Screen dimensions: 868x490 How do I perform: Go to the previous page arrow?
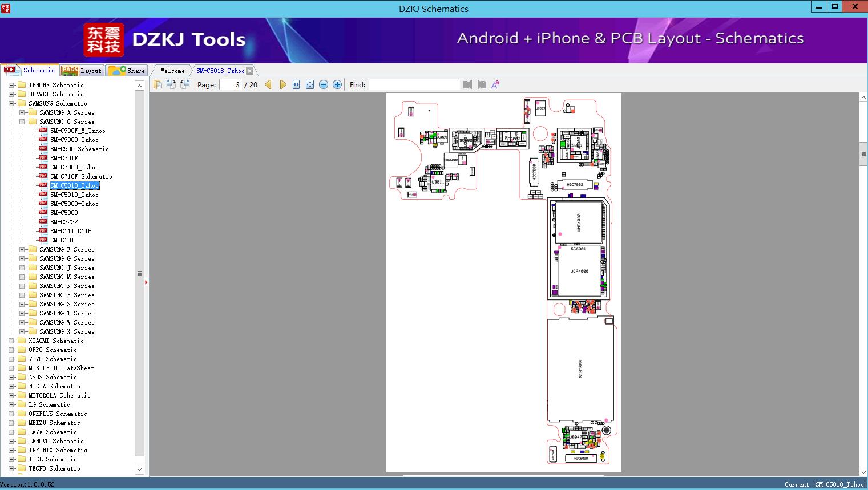268,84
